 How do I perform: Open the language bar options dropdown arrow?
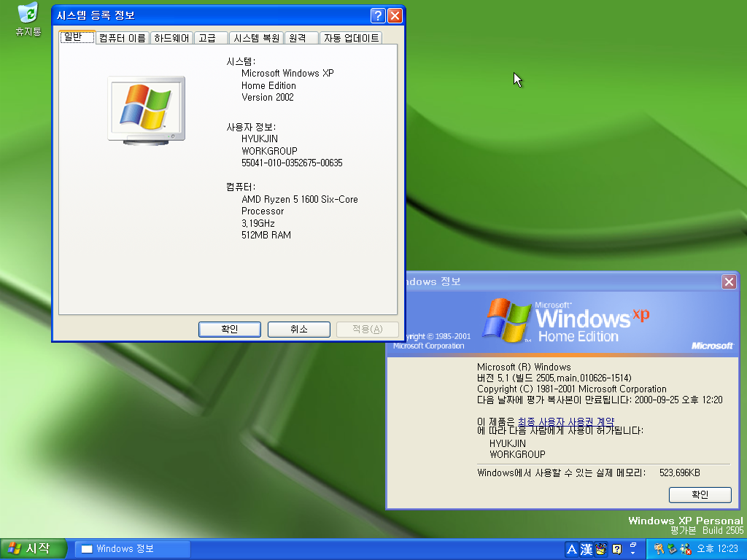633,553
